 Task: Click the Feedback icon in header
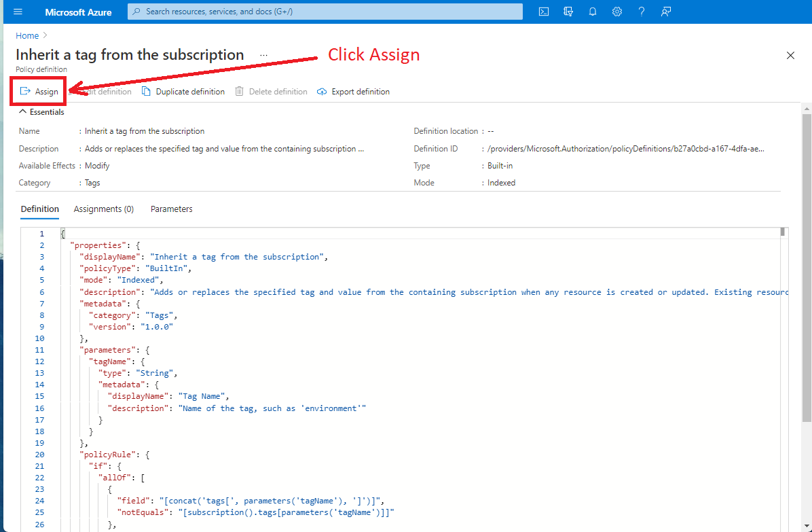pos(666,12)
